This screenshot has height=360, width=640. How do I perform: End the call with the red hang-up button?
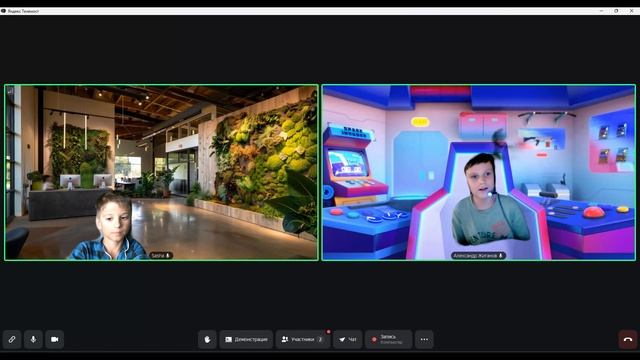[628, 339]
